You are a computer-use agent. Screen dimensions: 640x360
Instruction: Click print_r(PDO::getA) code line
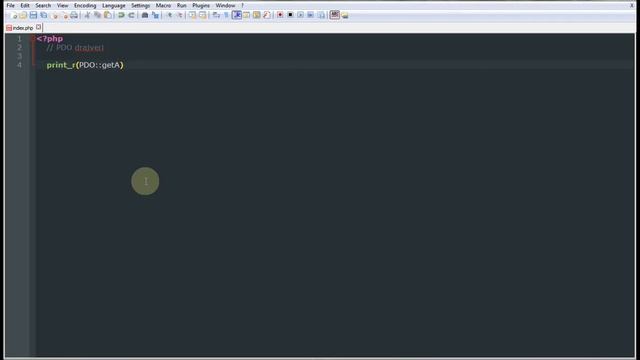[x=85, y=65]
